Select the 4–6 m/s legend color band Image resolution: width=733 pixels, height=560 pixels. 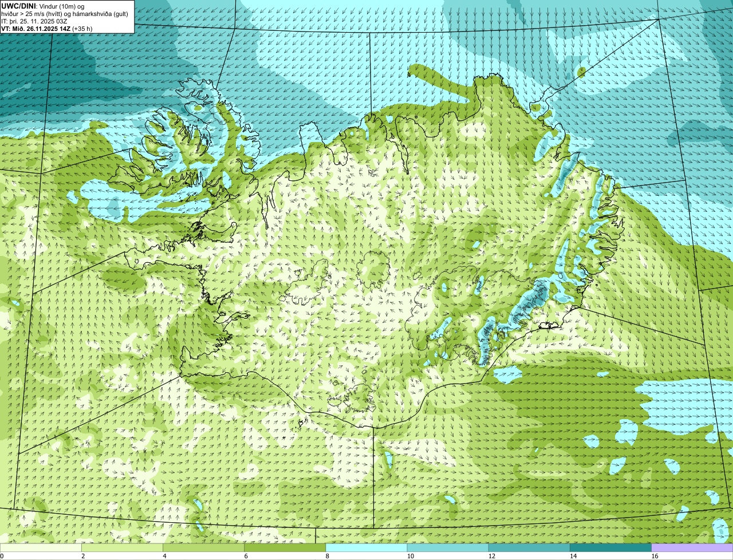point(204,548)
